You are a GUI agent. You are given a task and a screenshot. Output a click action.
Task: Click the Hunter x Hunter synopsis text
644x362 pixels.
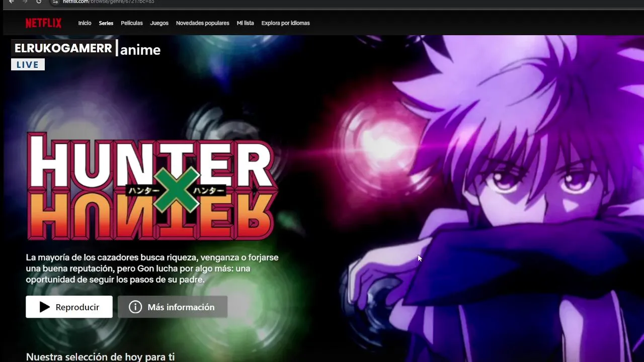(152, 268)
